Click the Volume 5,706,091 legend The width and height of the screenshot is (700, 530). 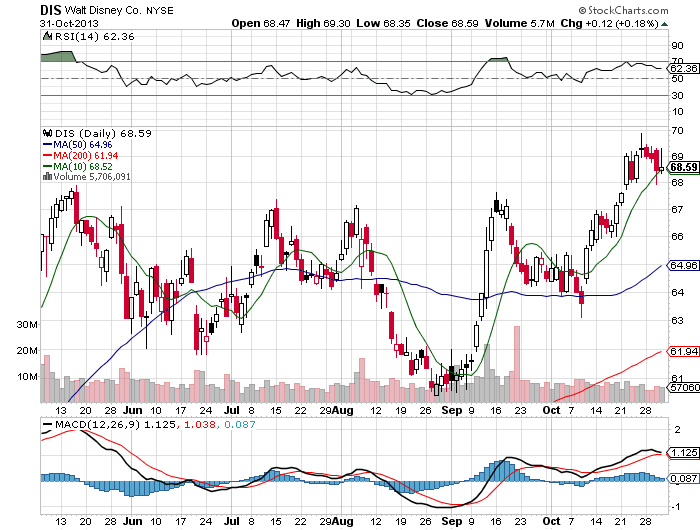(92, 177)
